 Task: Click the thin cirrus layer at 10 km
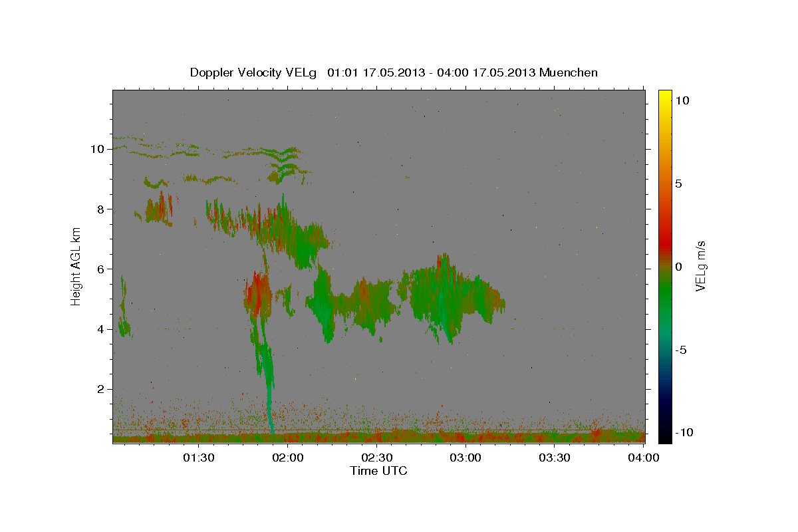[x=209, y=152]
